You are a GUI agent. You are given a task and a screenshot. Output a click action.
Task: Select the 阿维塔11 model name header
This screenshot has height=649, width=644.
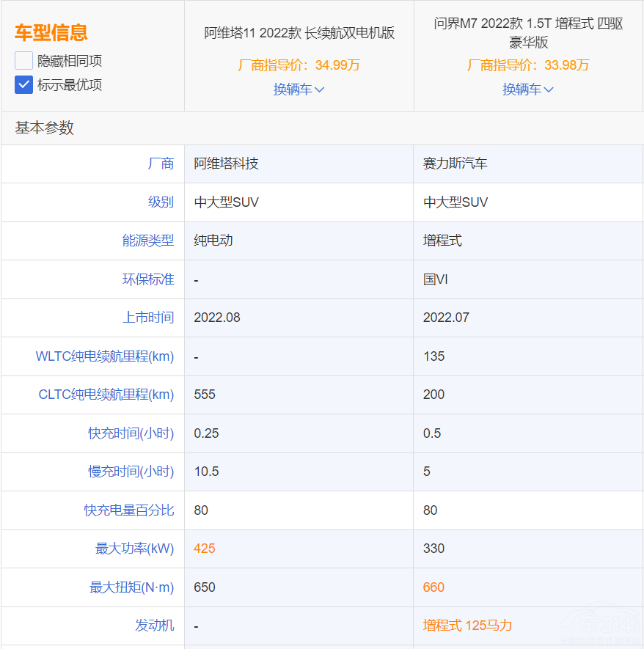[299, 32]
